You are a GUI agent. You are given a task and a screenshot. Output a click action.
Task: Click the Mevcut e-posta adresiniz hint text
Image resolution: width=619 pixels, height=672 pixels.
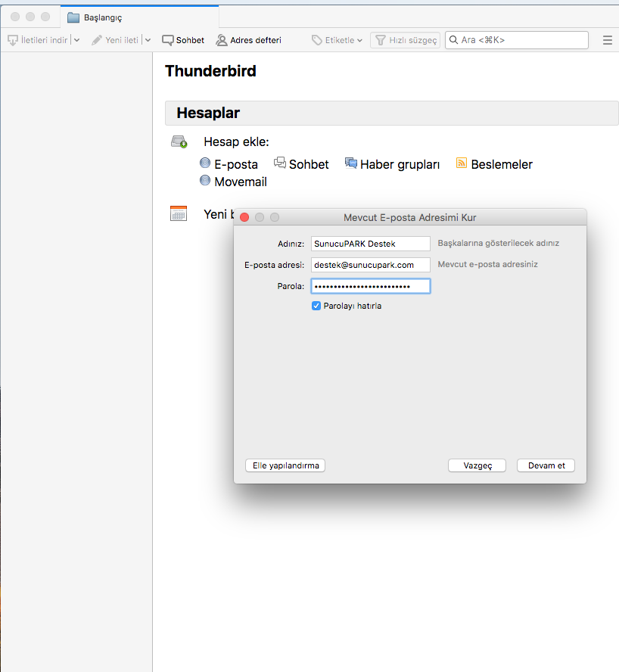487,264
